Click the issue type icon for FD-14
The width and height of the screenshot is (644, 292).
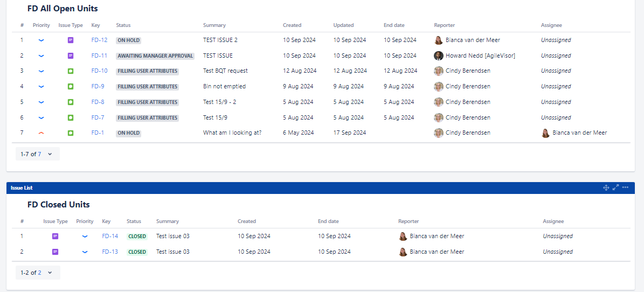point(56,236)
